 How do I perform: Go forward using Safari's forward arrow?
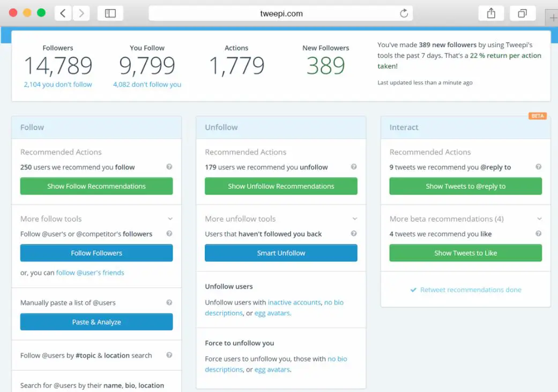[x=81, y=13]
